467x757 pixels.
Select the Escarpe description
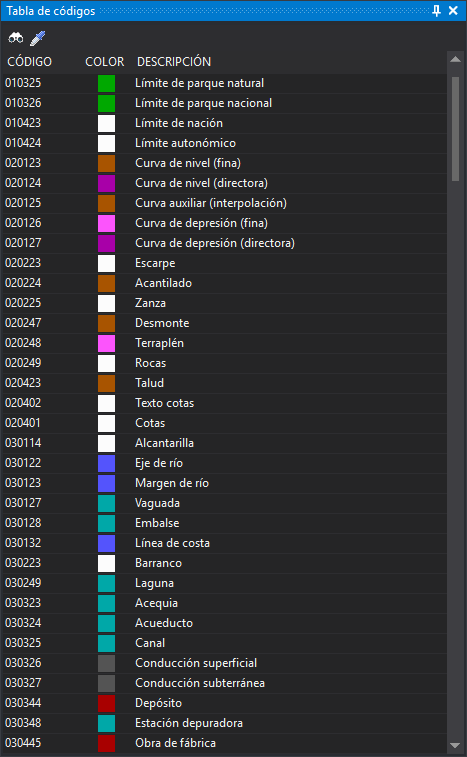(155, 264)
